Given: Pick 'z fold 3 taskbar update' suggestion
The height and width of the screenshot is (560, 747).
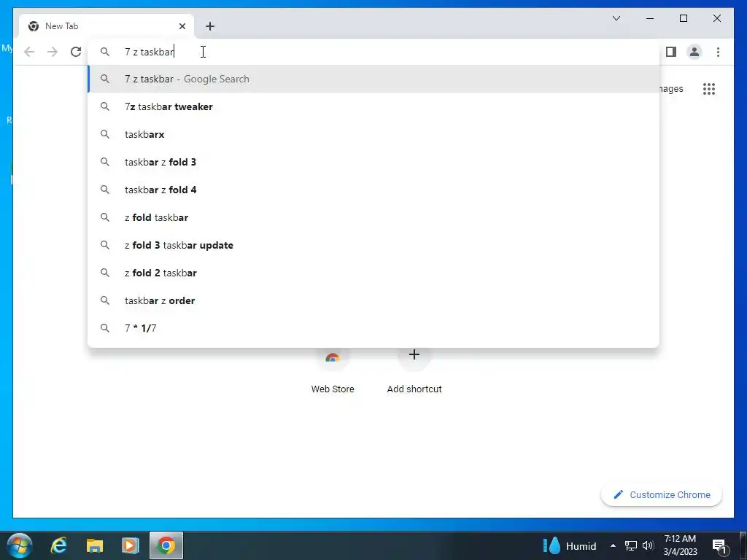Looking at the screenshot, I should click(373, 245).
